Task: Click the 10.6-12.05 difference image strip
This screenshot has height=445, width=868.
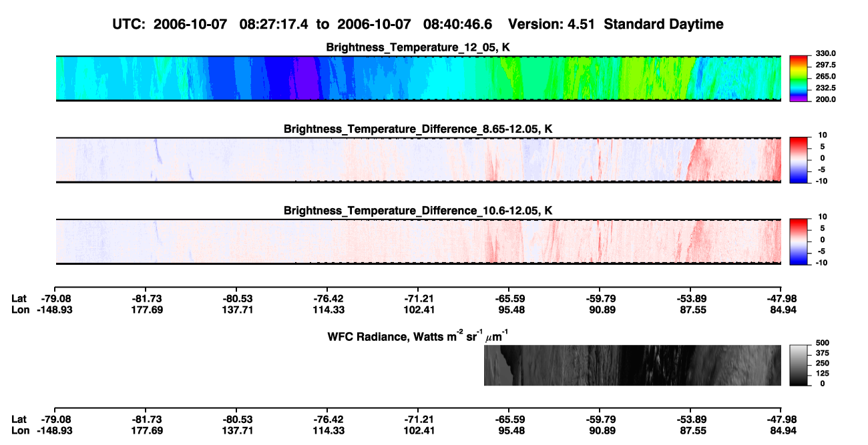Action: [418, 241]
